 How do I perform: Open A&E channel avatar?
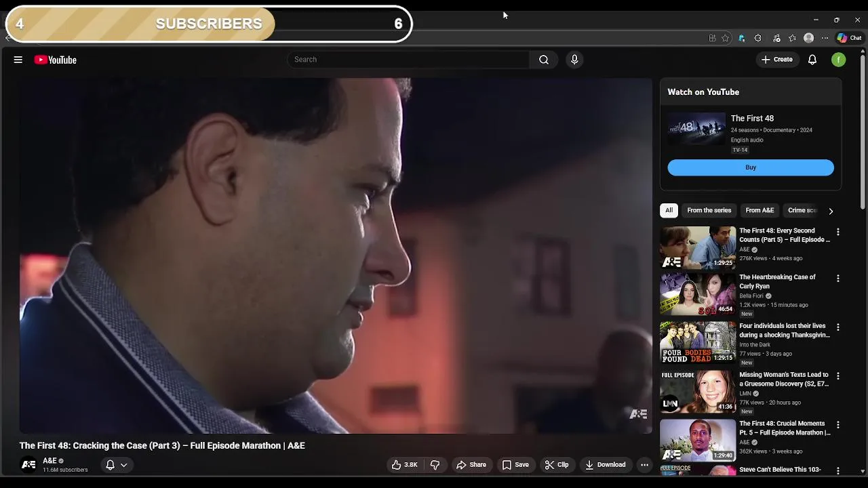click(28, 465)
